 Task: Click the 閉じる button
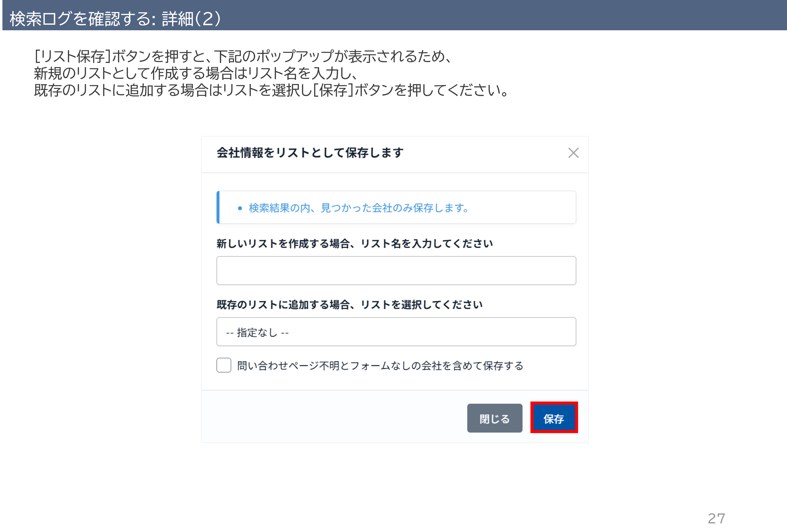(x=494, y=418)
